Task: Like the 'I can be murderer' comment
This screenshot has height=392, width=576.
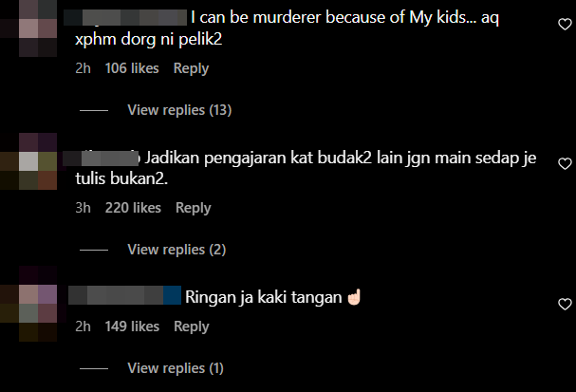Action: tap(565, 25)
